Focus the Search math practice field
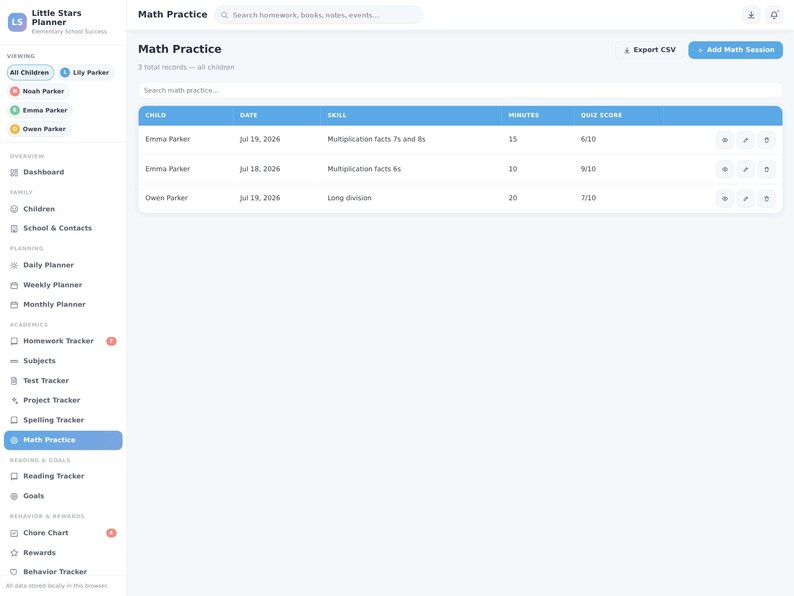794x596 pixels. (460, 90)
